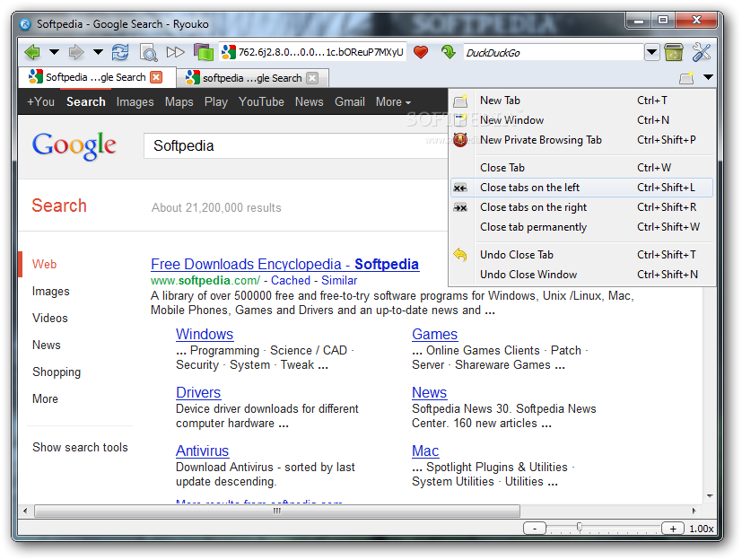The height and width of the screenshot is (560, 742).
Task: Open the Games sitelink
Action: pyautogui.click(x=434, y=334)
